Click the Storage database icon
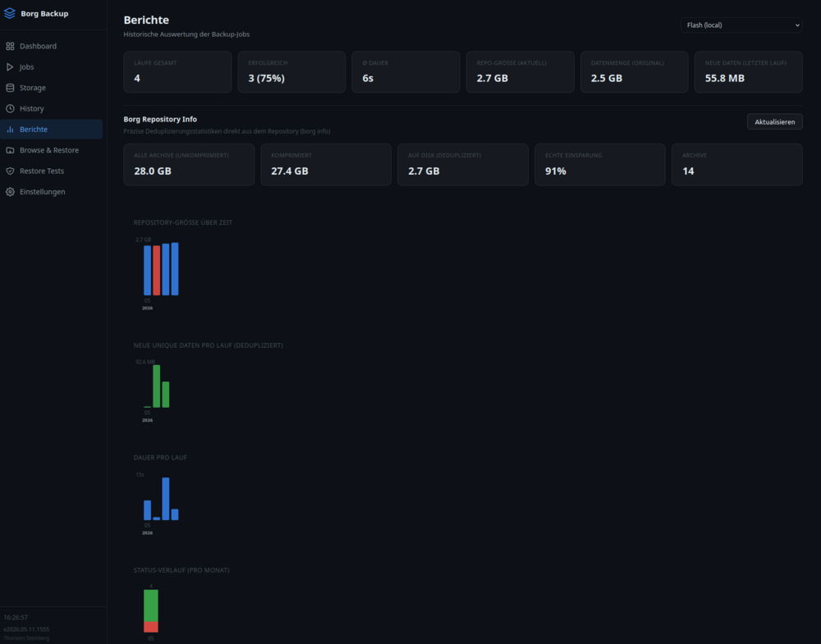821x644 pixels. tap(10, 88)
